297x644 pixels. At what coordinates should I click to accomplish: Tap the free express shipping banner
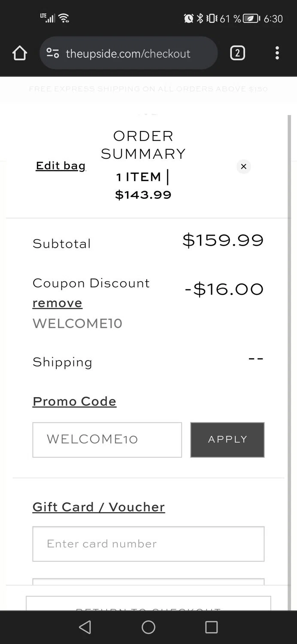pyautogui.click(x=148, y=89)
